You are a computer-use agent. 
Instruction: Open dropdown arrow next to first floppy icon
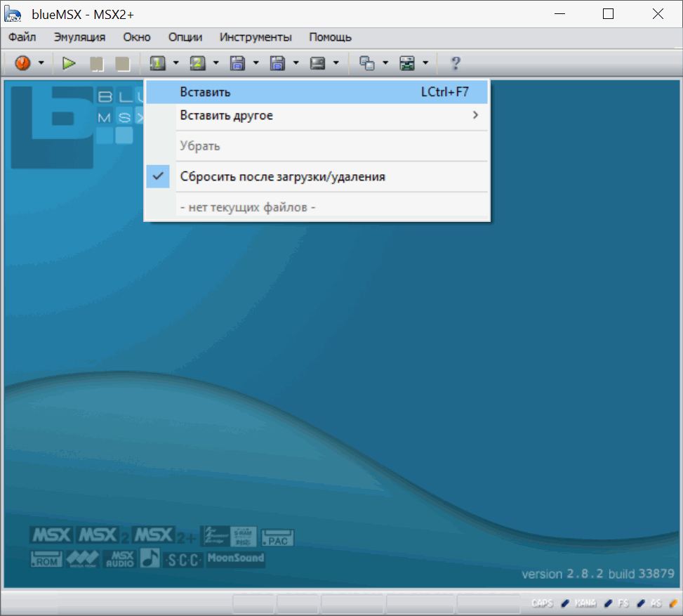pos(256,63)
